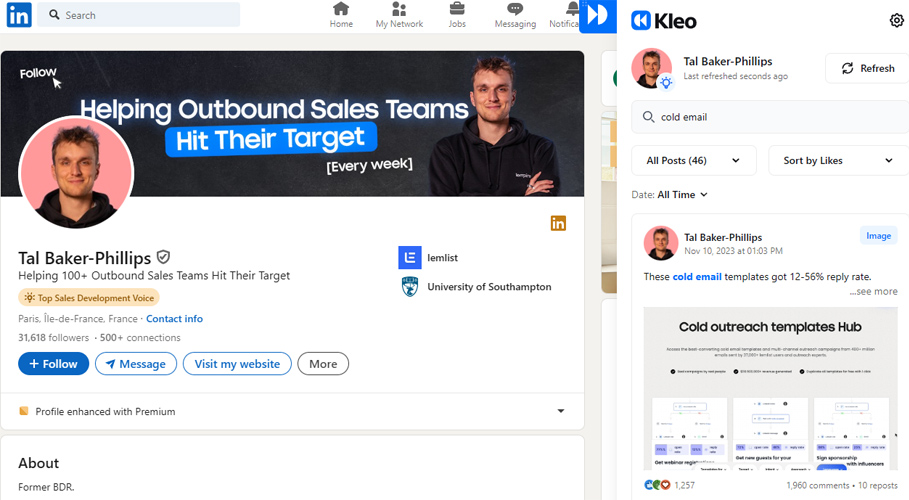Go to the Home nav item
Screen dimensions: 909x500
341,15
